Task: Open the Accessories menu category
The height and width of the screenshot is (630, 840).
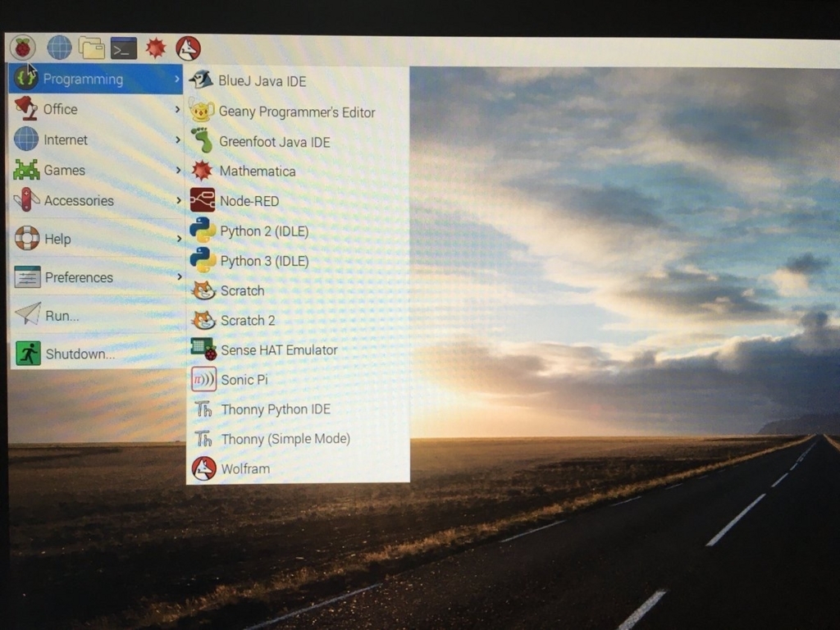Action: 98,200
